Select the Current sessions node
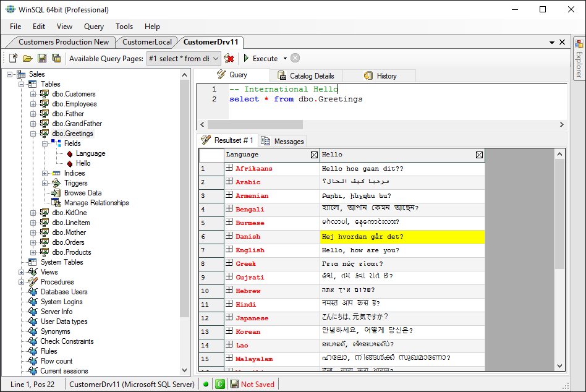This screenshot has width=586, height=392. pyautogui.click(x=64, y=371)
